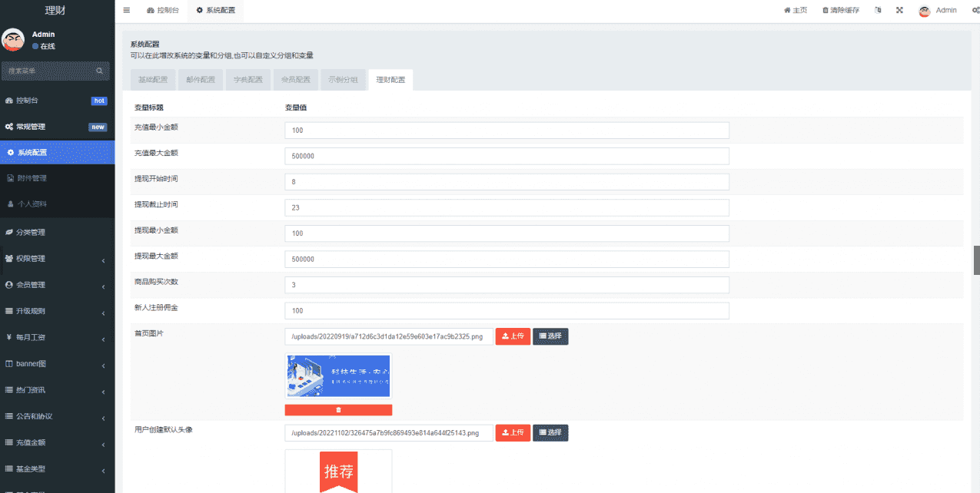Viewport: 980px width, 493px height.
Task: Toggle fullscreen mode icon
Action: (899, 10)
